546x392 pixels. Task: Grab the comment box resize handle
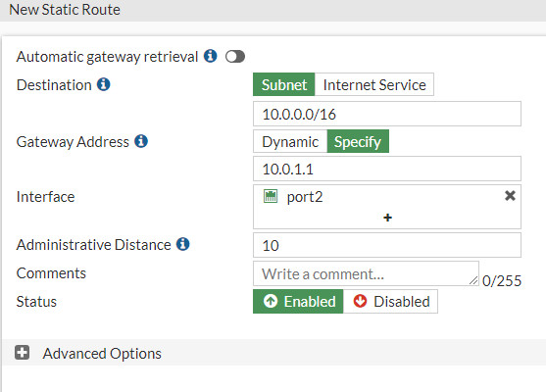pos(473,280)
